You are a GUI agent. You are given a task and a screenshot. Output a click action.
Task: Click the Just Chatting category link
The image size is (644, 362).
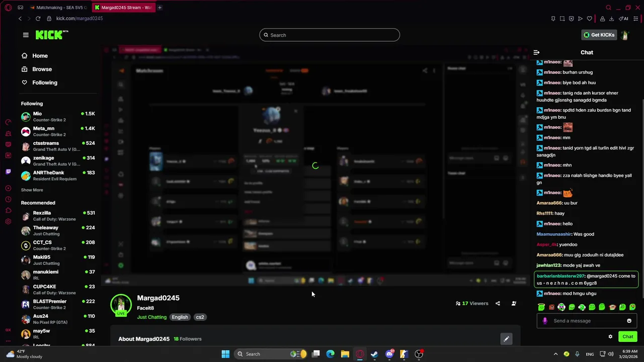coord(151,317)
